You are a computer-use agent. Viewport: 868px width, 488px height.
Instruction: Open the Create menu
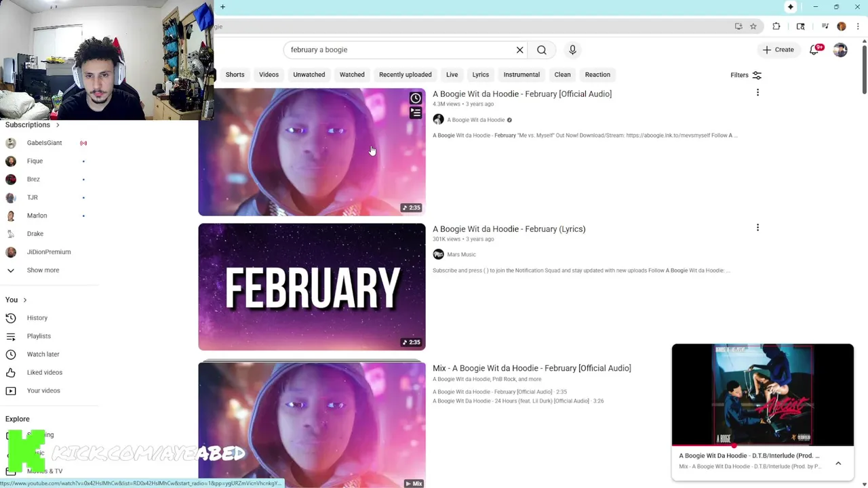778,49
